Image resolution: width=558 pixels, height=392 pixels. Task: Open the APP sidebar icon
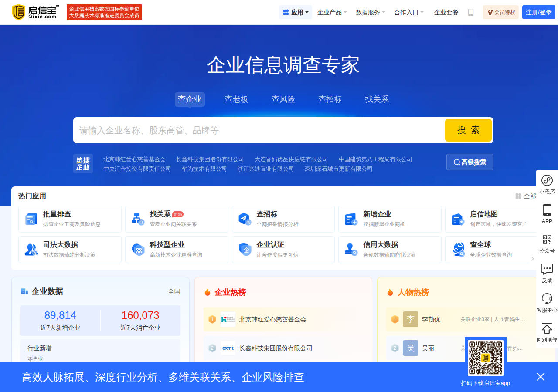[x=547, y=210]
